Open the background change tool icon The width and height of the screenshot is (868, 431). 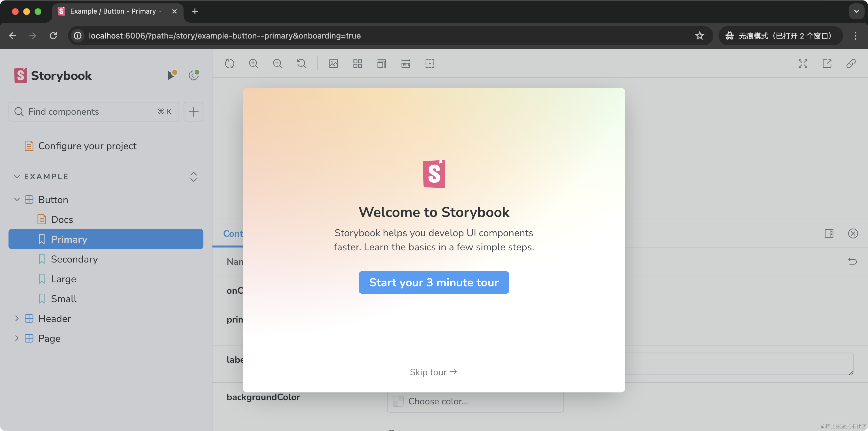coord(333,64)
